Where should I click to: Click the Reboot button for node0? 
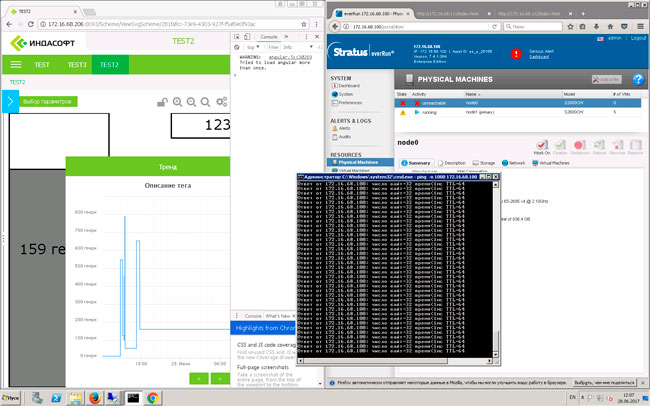[599, 148]
